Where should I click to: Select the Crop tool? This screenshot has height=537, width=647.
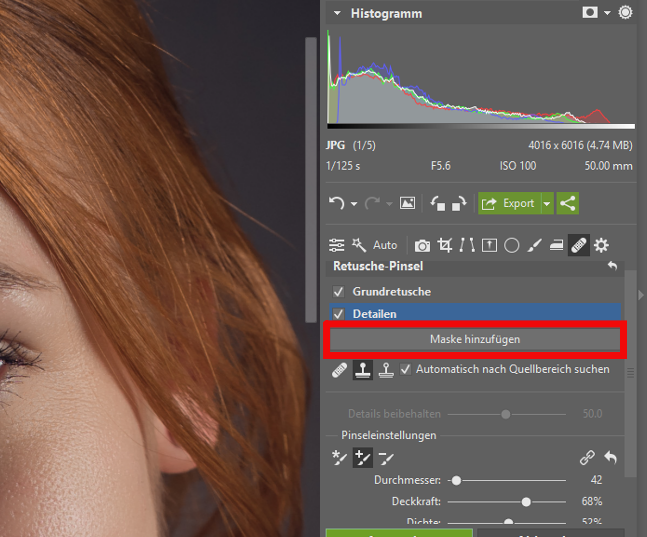click(444, 245)
